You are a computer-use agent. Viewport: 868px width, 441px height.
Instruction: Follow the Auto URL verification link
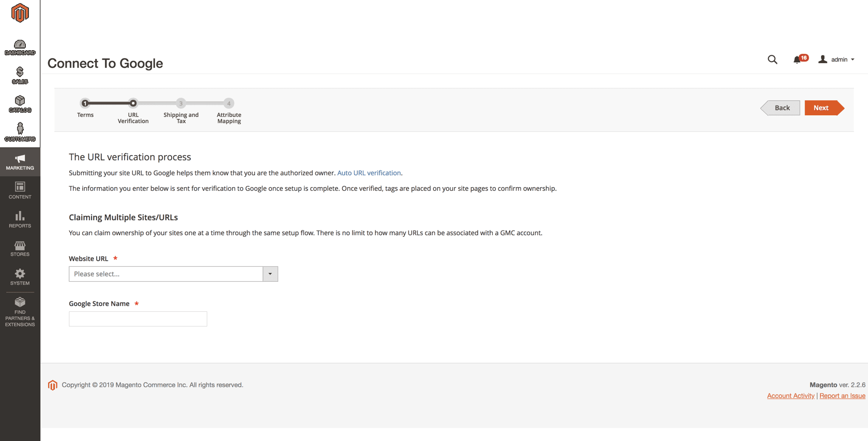369,173
